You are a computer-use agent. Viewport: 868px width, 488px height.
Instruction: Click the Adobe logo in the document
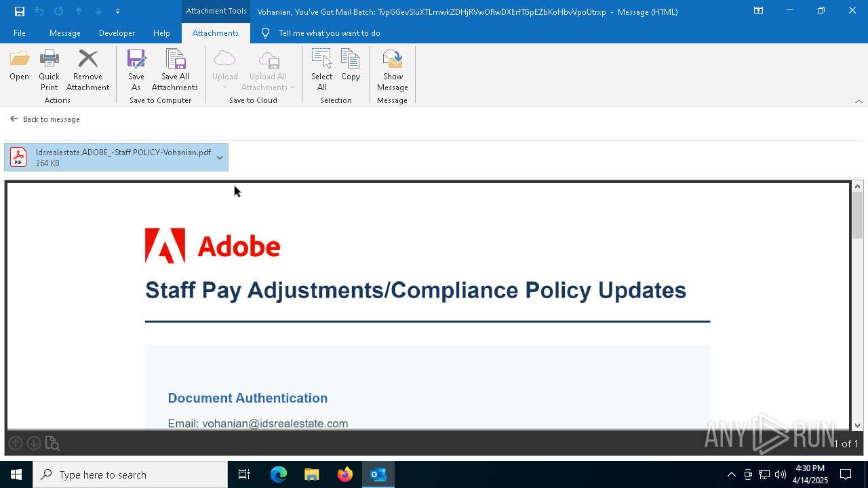point(212,245)
